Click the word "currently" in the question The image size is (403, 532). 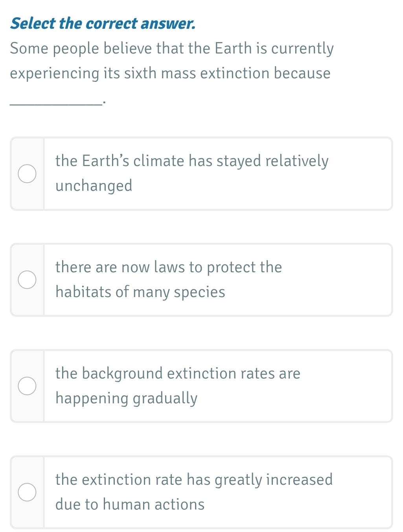coord(302,49)
